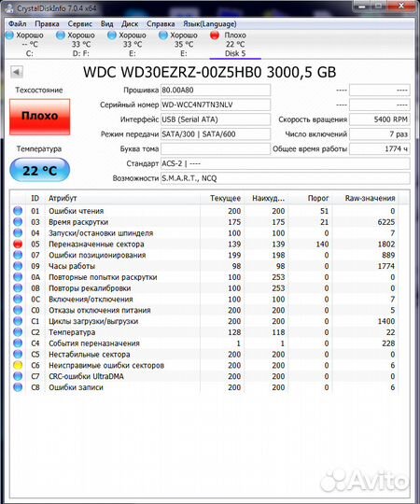Click the blue status orb above C:
Viewport: 420px width, 504px height.
tap(10, 35)
